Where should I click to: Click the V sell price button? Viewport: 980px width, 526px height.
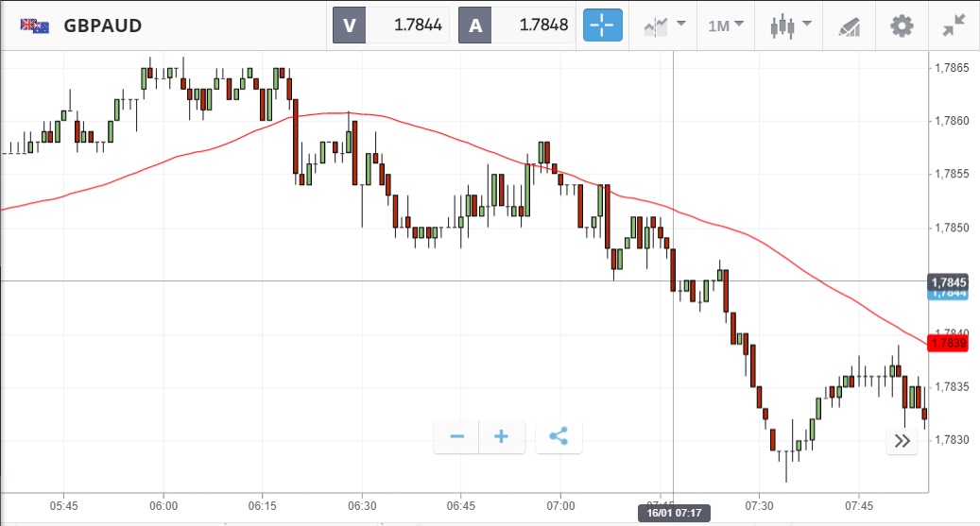pos(389,25)
